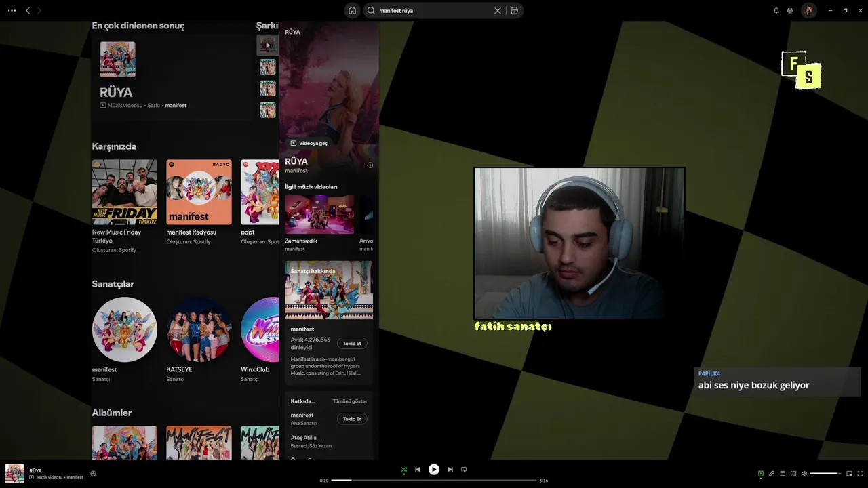Open notifications bell
868x488 pixels.
776,11
